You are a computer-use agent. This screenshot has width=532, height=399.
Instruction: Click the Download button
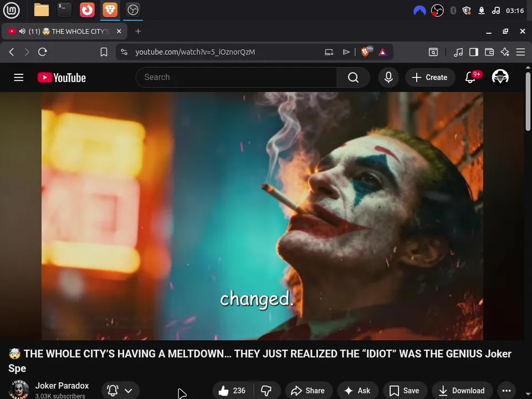pos(462,391)
